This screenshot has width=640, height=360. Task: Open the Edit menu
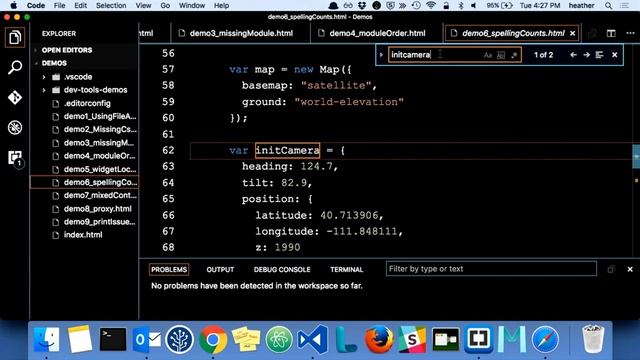pos(80,5)
